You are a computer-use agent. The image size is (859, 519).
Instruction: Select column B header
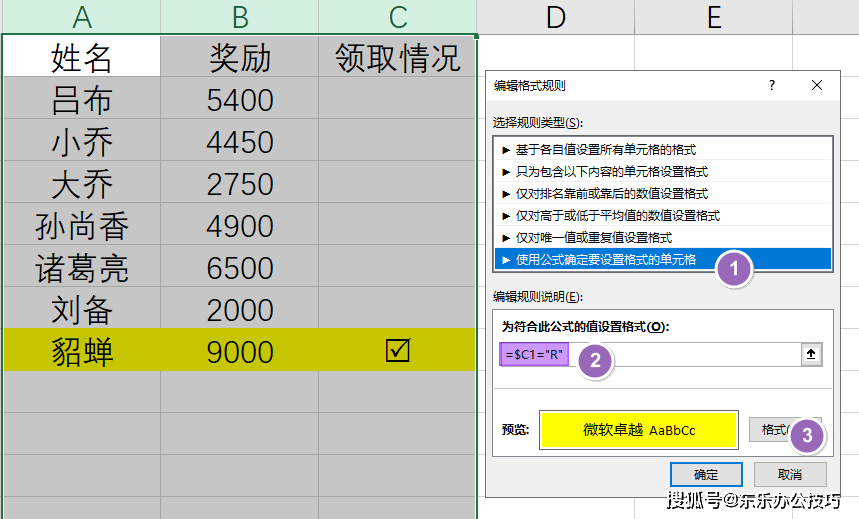(240, 16)
